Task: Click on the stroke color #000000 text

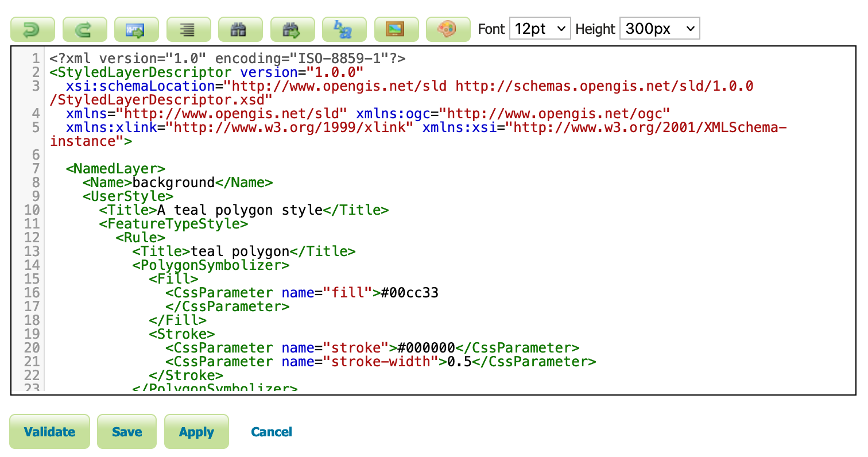Action: [x=427, y=348]
